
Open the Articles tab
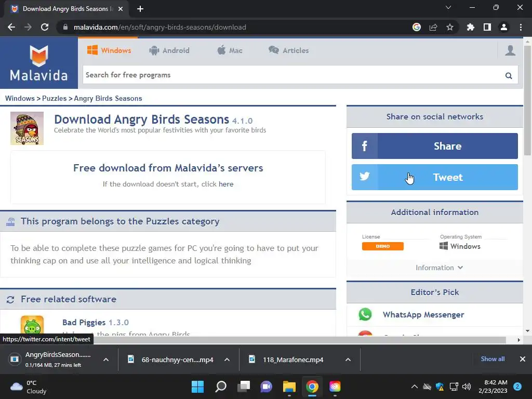(x=289, y=50)
